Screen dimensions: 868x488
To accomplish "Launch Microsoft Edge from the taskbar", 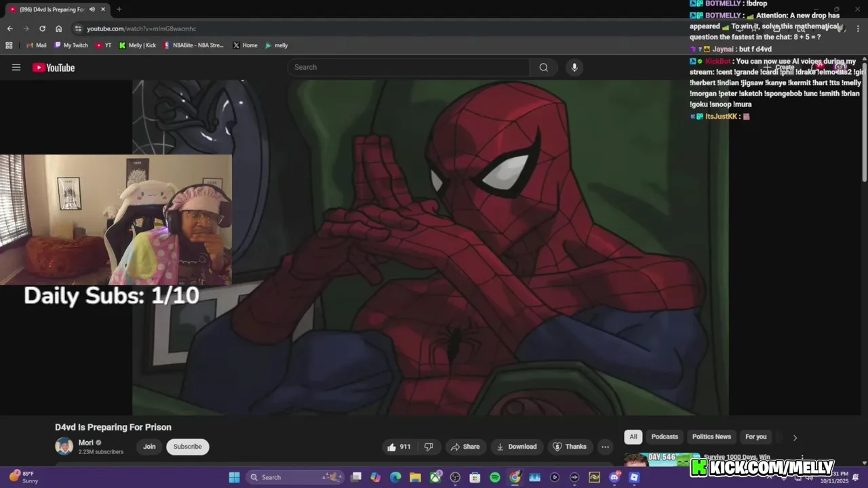I will coord(395,477).
